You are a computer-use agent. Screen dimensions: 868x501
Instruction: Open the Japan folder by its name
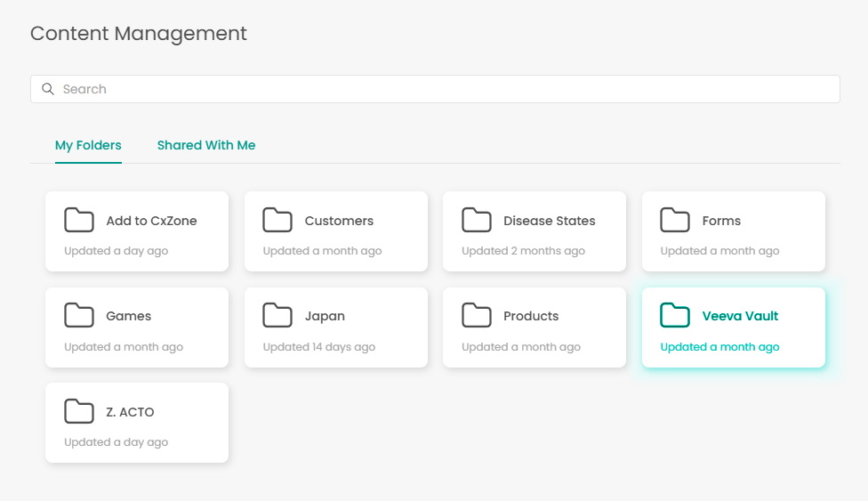(x=325, y=316)
